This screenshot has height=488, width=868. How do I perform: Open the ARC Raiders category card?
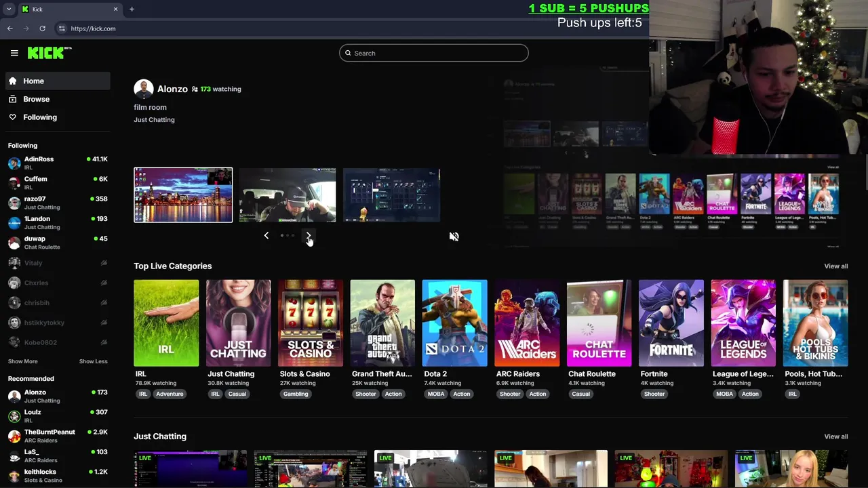[527, 323]
